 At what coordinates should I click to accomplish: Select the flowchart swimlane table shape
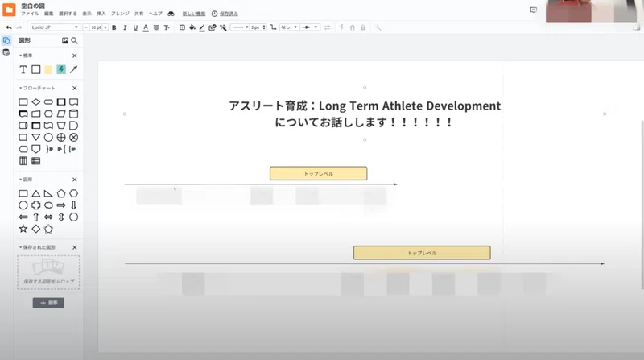[23, 161]
